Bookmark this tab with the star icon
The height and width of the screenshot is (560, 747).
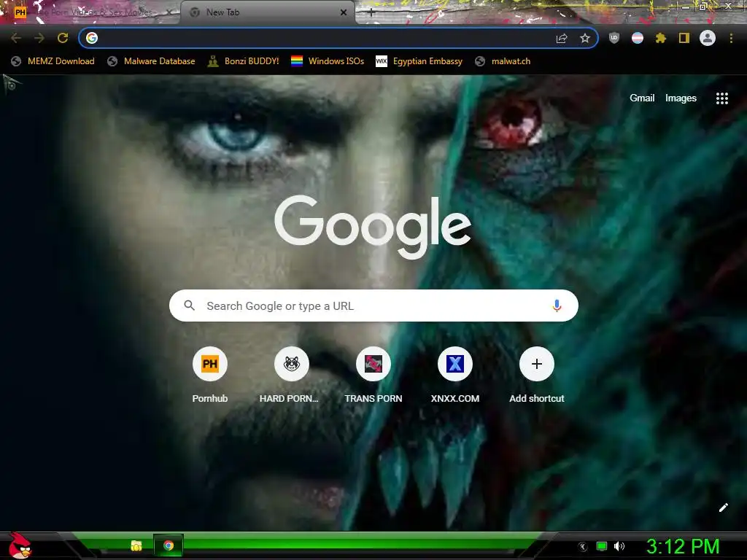coord(585,38)
